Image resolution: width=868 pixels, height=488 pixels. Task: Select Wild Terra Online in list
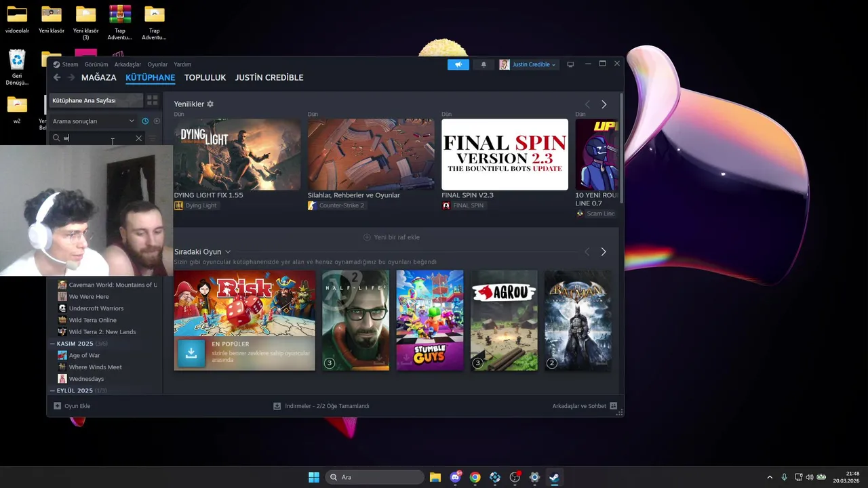92,320
